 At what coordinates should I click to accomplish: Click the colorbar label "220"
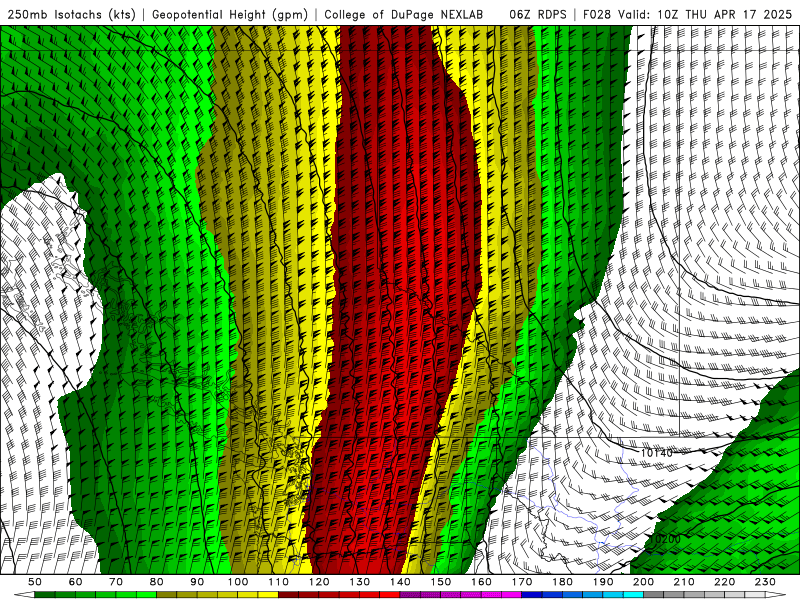click(x=724, y=582)
